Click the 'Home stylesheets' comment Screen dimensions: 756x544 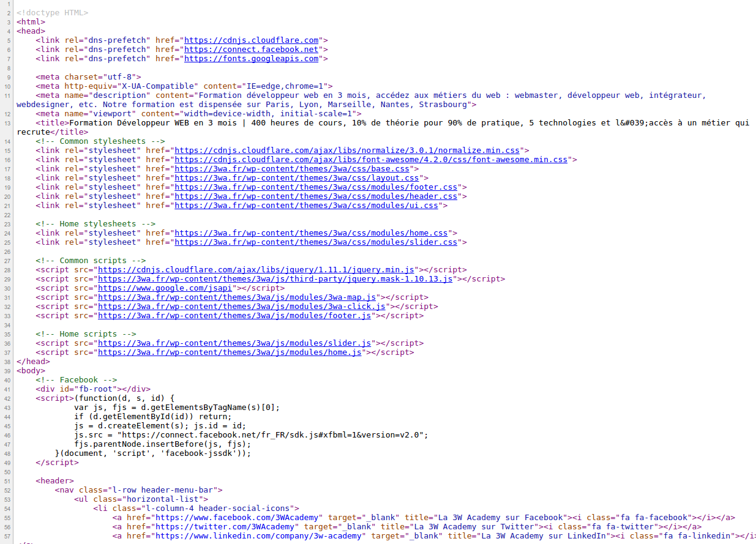pyautogui.click(x=95, y=223)
